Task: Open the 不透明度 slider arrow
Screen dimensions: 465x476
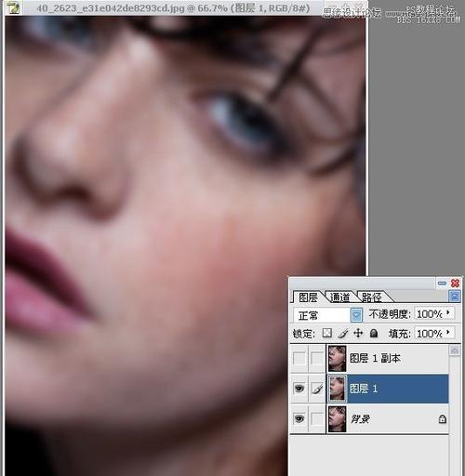Action: [x=448, y=313]
